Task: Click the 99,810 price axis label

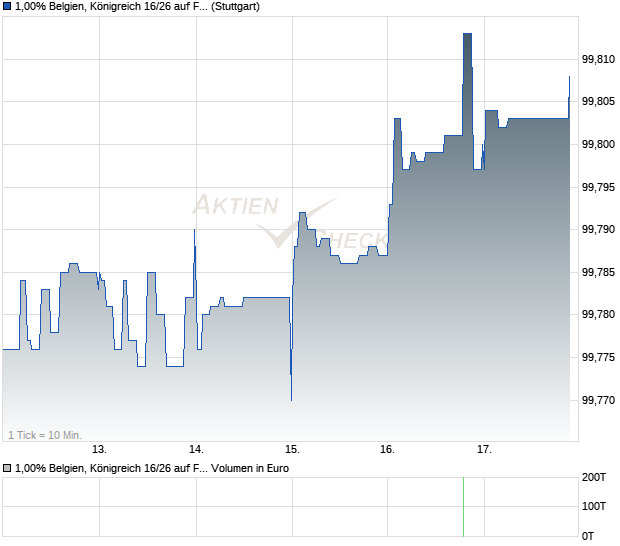Action: pyautogui.click(x=599, y=60)
